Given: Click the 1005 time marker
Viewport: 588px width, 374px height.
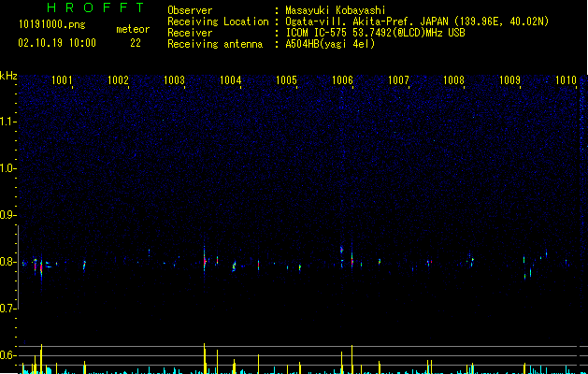Looking at the screenshot, I should point(286,80).
